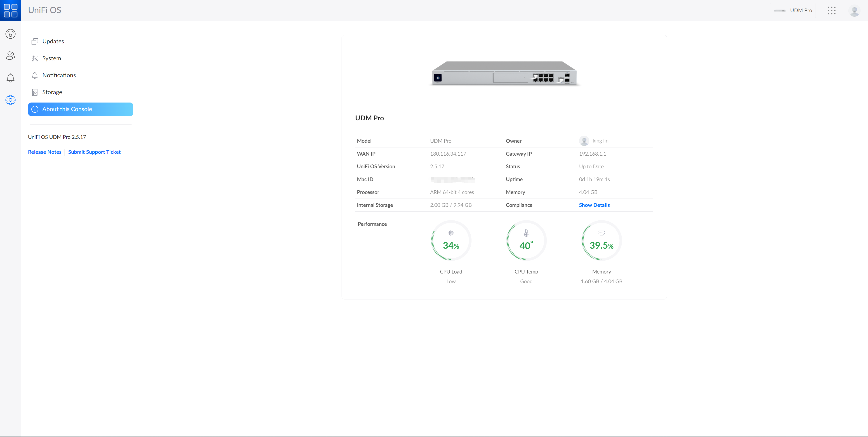Click the Notifications bell menu icon
The image size is (868, 437).
click(x=35, y=75)
